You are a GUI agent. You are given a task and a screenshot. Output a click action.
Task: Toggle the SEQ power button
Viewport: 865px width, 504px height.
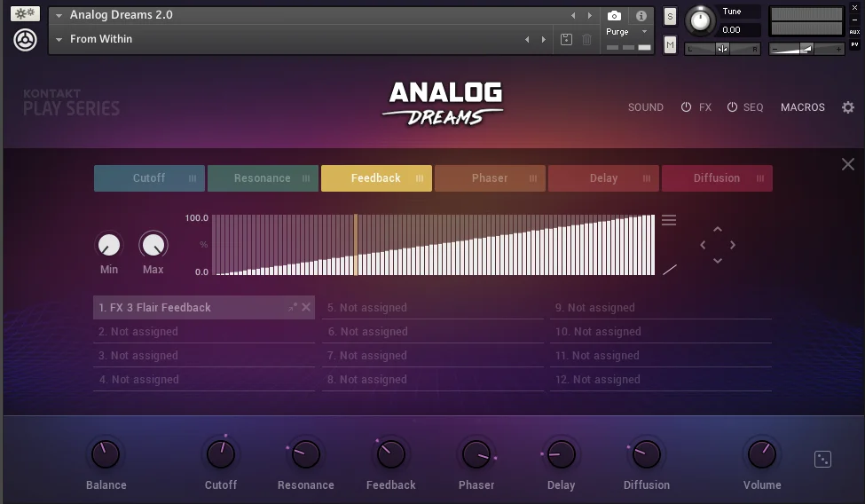coord(732,107)
